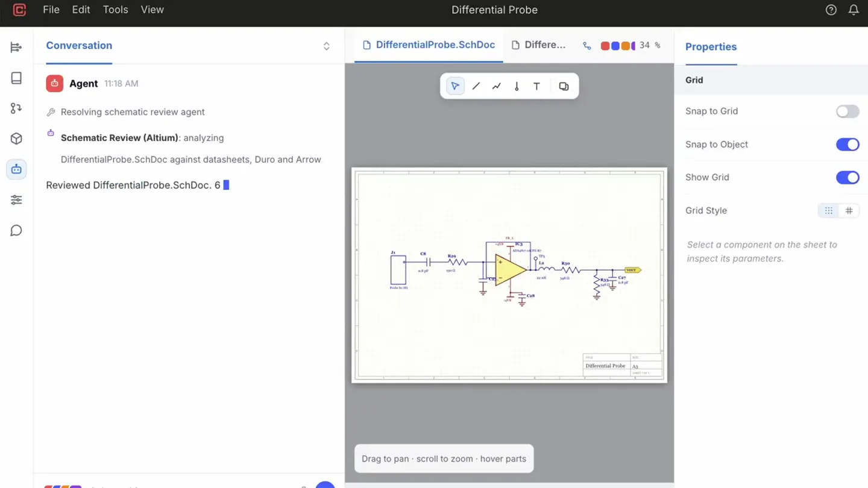Open the 3D cube sidebar icon

[16, 139]
